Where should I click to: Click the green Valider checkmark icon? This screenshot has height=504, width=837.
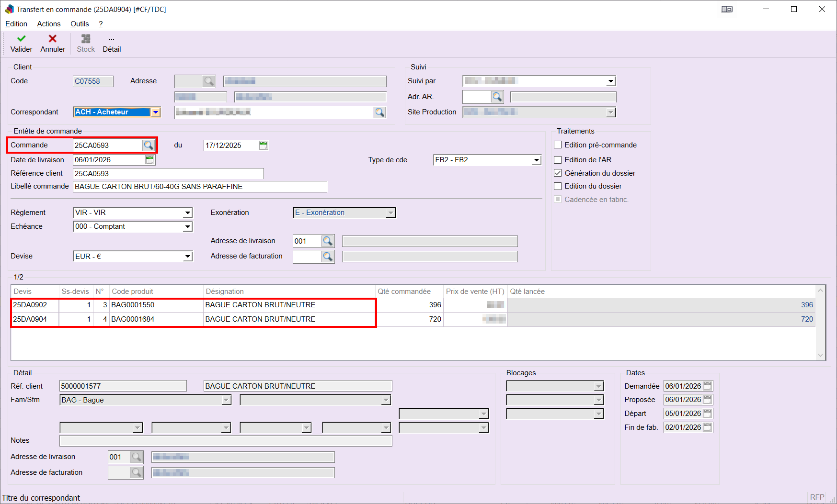tap(21, 39)
